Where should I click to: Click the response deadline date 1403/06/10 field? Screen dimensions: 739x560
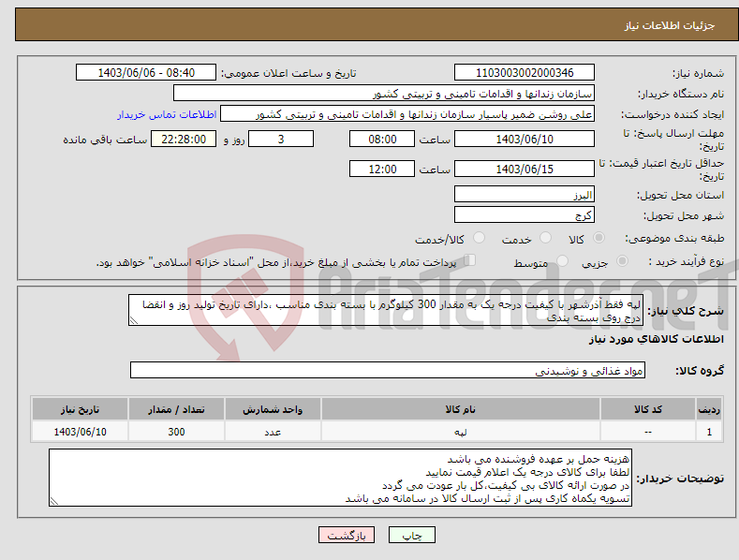(x=525, y=139)
